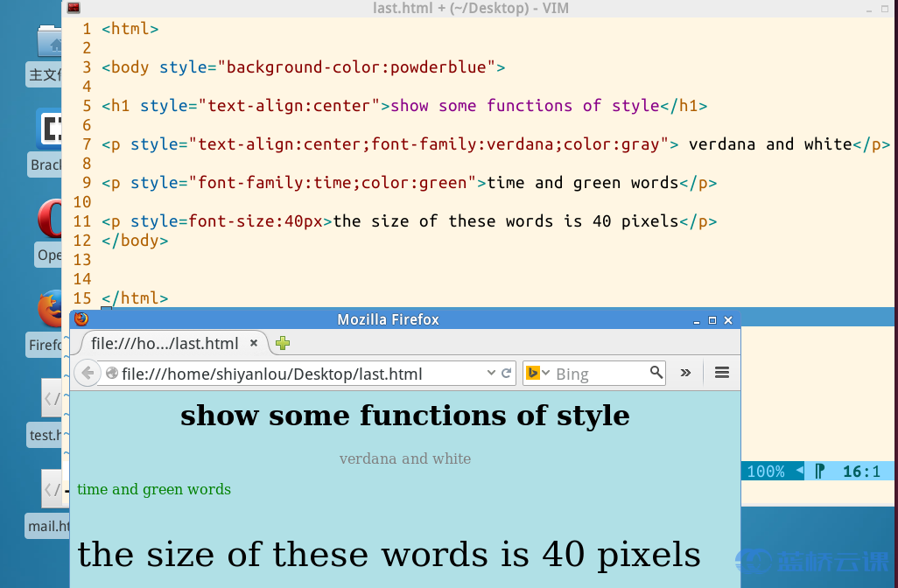
Task: Click the h1 text-align:center line in VIM
Action: (404, 106)
